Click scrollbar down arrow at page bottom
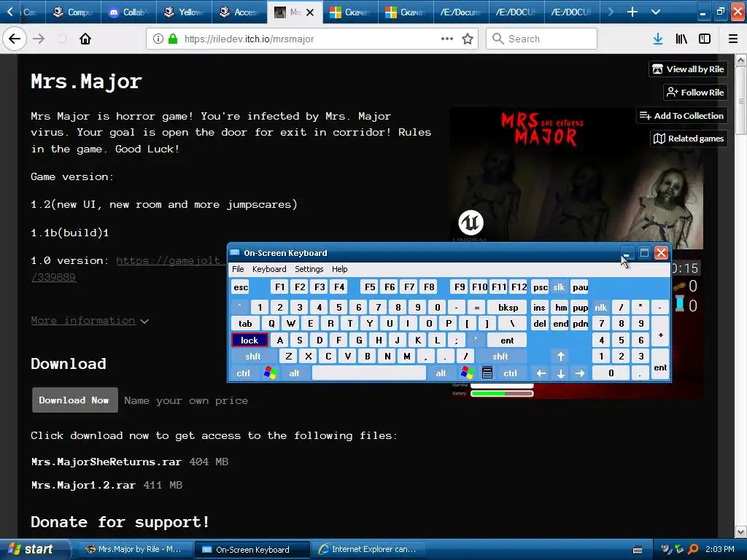This screenshot has height=560, width=747. (x=741, y=532)
